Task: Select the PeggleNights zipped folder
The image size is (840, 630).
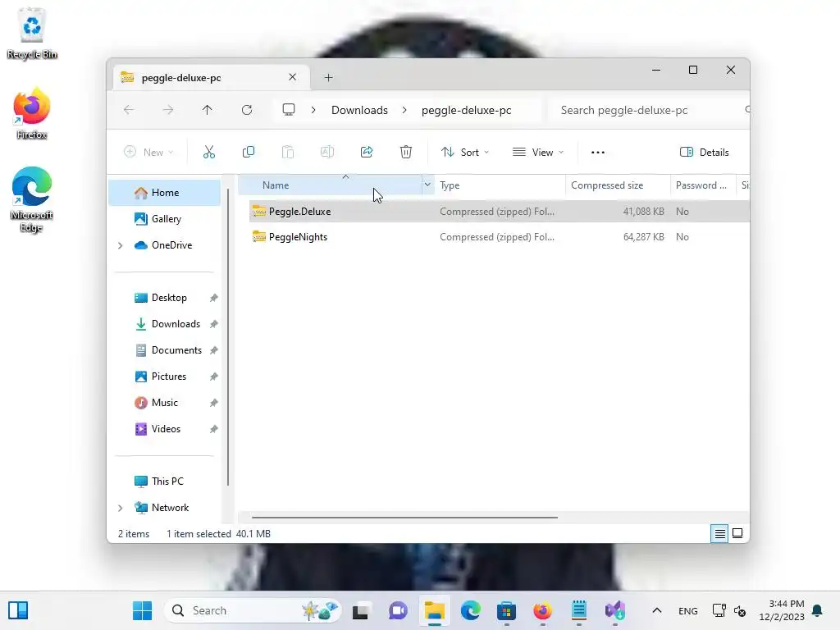Action: point(298,237)
